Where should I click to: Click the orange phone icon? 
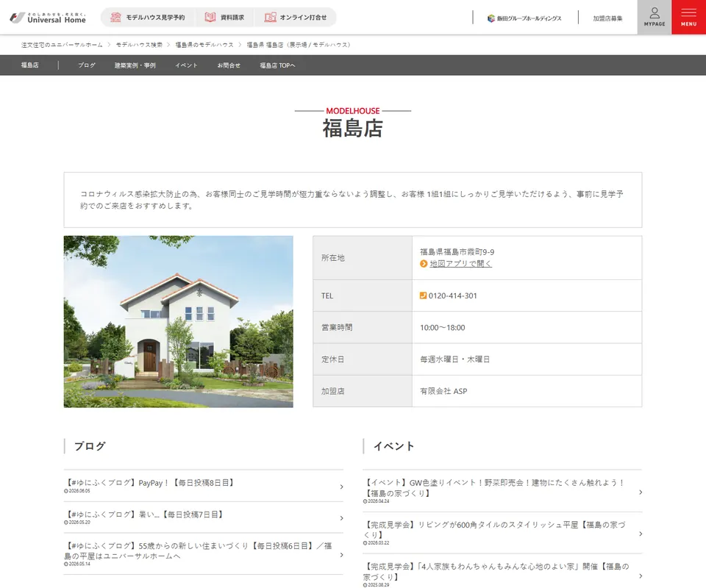pyautogui.click(x=423, y=295)
